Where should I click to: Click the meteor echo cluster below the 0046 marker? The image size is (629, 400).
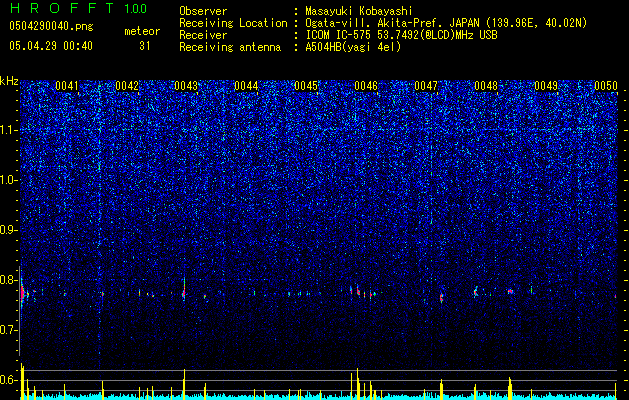pos(362,292)
